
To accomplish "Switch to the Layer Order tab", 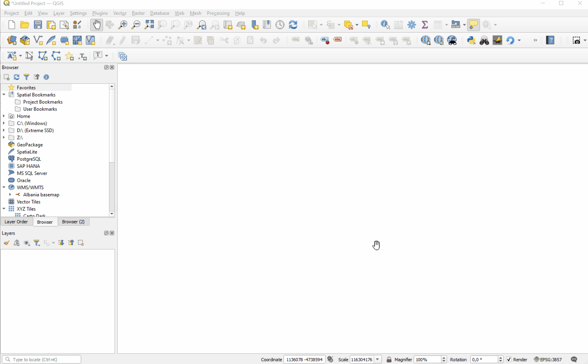I will click(16, 222).
